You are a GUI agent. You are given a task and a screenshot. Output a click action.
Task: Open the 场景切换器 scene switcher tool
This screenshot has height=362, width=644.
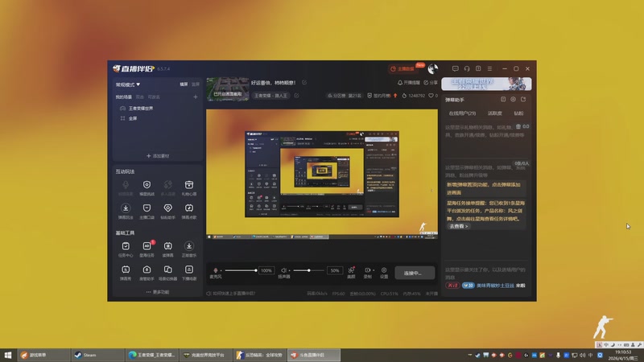pos(167,273)
